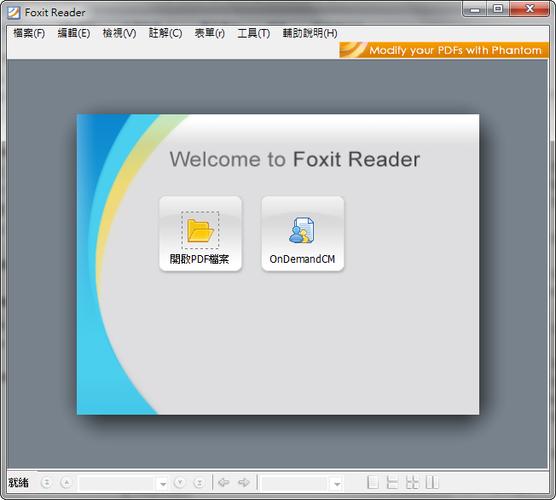This screenshot has height=500, width=556.
Task: Select continuous facing layout icon
Action: (x=412, y=483)
